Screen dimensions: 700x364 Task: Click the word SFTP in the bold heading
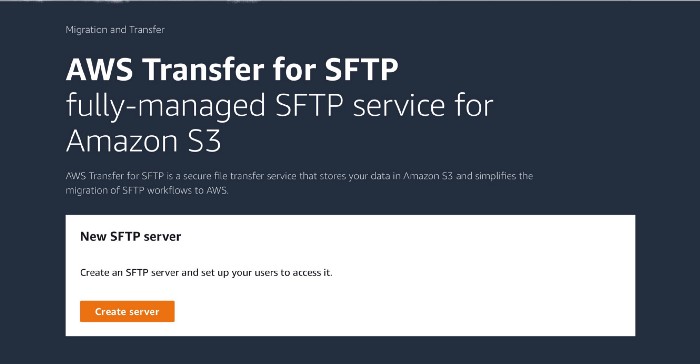tap(361, 69)
